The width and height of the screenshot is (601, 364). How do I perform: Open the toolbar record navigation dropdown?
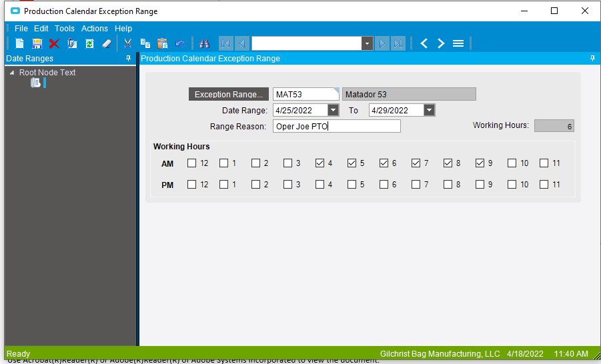click(367, 43)
